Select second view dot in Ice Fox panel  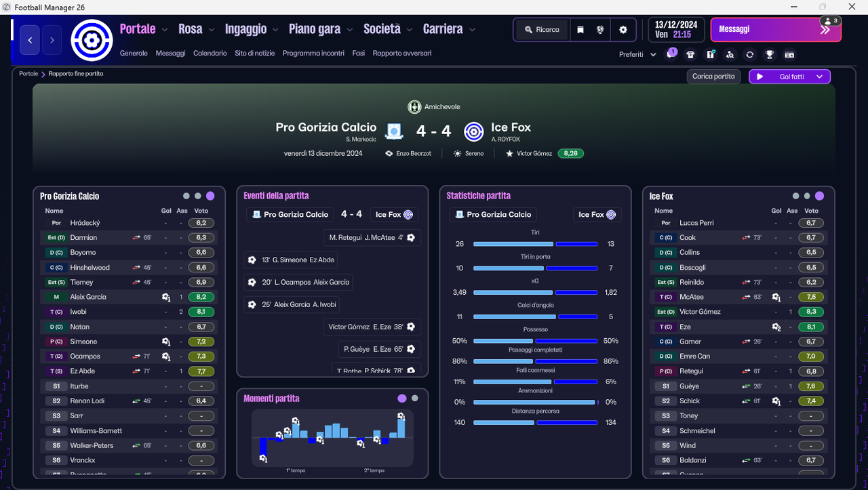pyautogui.click(x=807, y=196)
